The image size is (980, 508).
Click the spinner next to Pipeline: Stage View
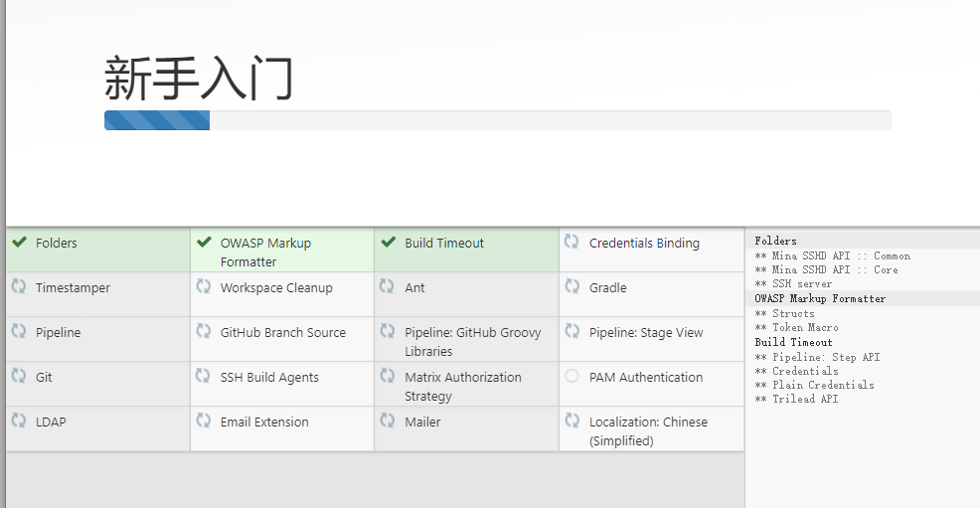[x=572, y=331]
